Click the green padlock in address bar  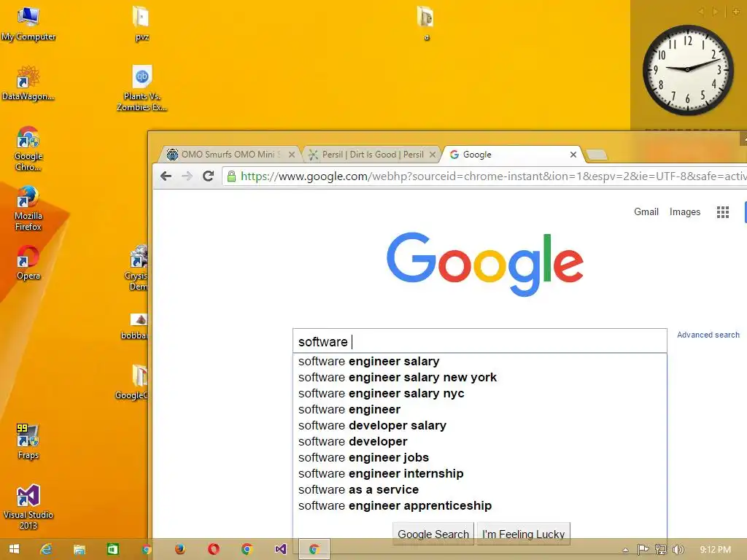(231, 176)
